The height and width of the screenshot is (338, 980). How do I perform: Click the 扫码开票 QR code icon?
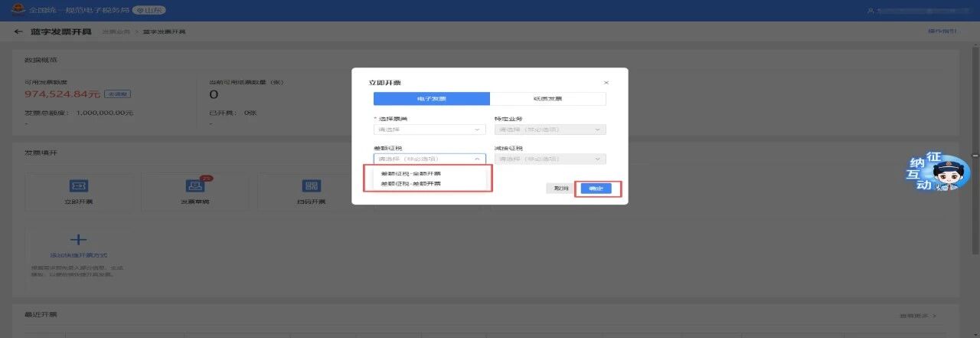311,186
